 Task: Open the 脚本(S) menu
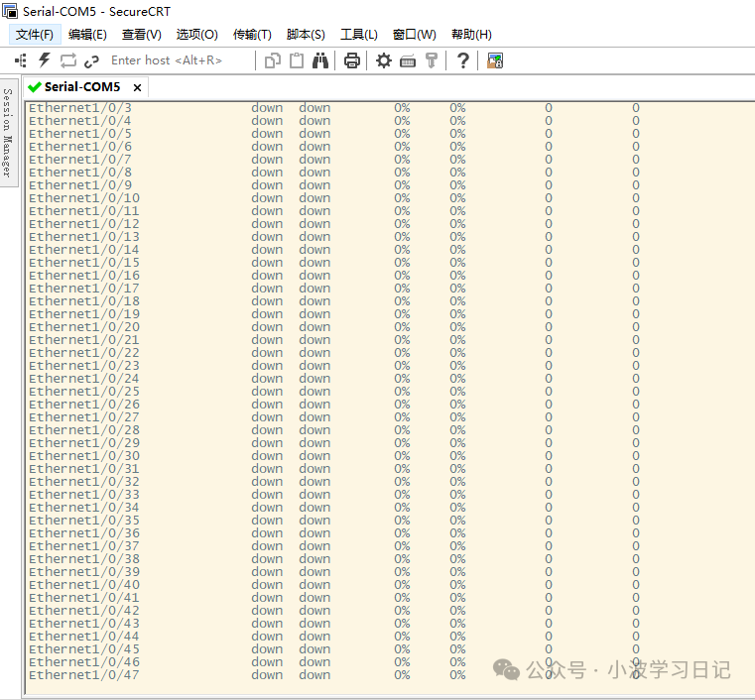(306, 35)
